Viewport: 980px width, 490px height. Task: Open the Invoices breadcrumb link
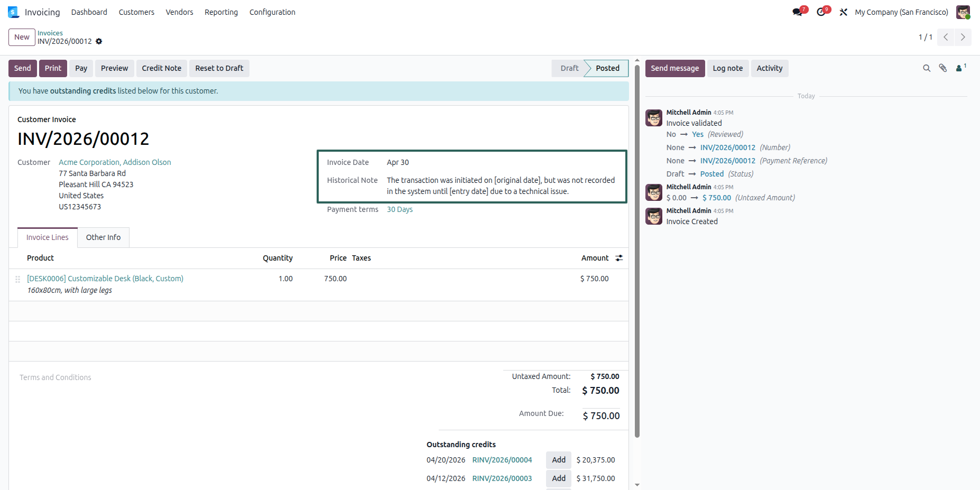[50, 33]
